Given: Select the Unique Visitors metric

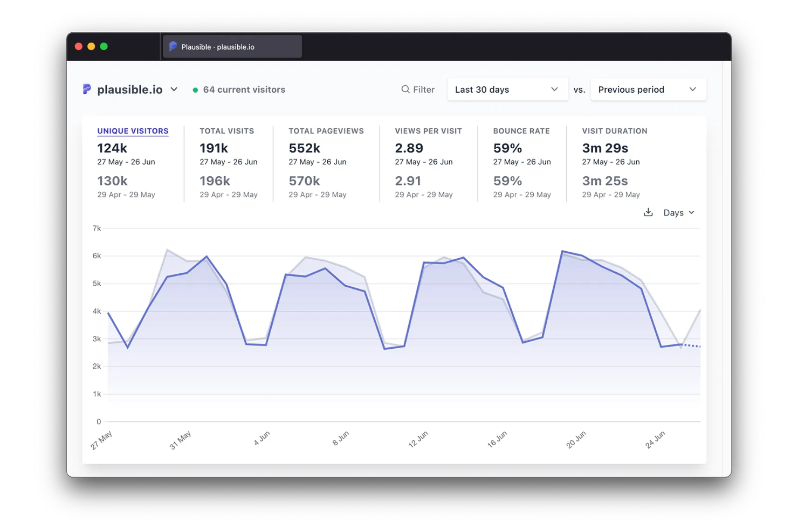Looking at the screenshot, I should [133, 131].
